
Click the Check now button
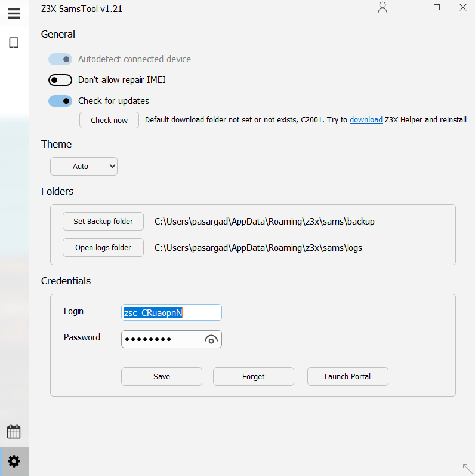pyautogui.click(x=109, y=120)
